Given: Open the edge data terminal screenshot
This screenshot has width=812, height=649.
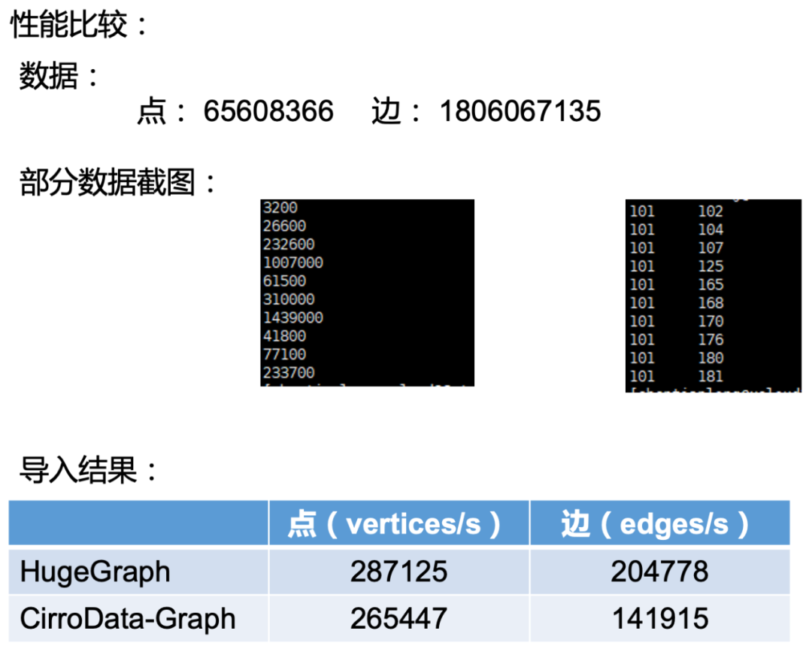Looking at the screenshot, I should 713,296.
